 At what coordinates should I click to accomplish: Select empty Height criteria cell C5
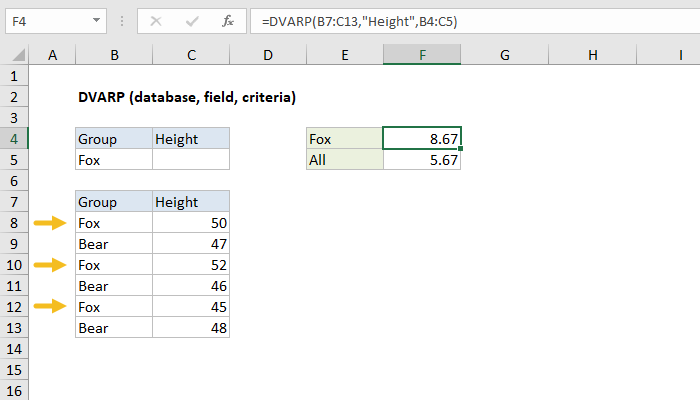pyautogui.click(x=191, y=160)
